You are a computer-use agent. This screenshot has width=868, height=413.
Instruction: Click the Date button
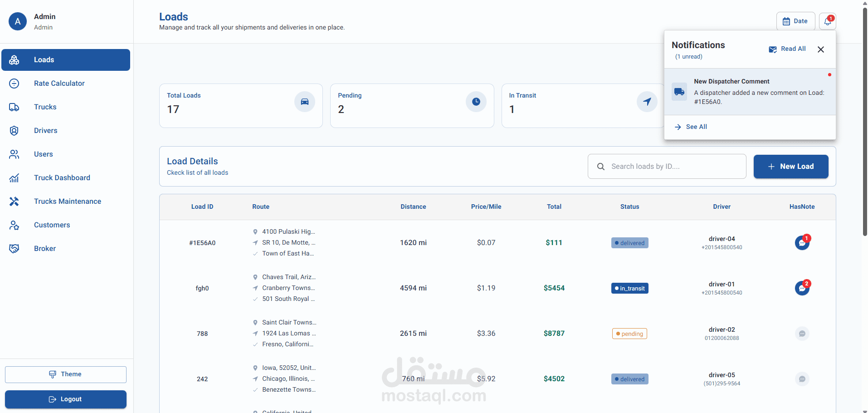pyautogui.click(x=795, y=21)
